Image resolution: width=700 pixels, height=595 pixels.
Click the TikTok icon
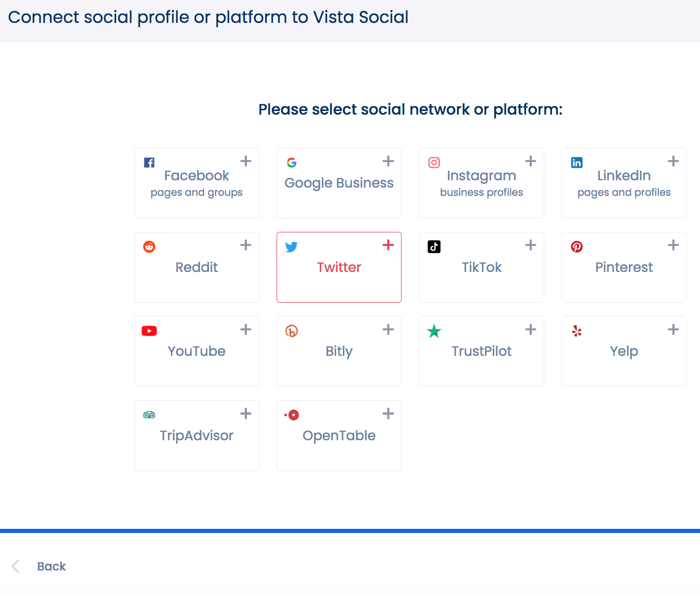(x=434, y=246)
